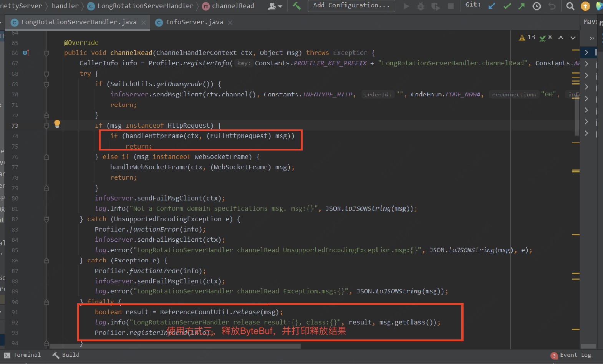Image resolution: width=603 pixels, height=364 pixels.
Task: Close the LongRotationServerHandler.java tab
Action: (143, 23)
